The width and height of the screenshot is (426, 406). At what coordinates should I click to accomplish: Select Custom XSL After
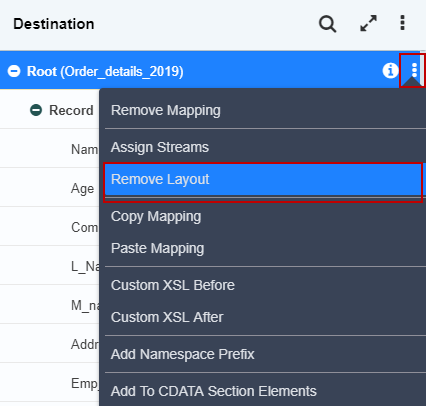tap(263, 317)
